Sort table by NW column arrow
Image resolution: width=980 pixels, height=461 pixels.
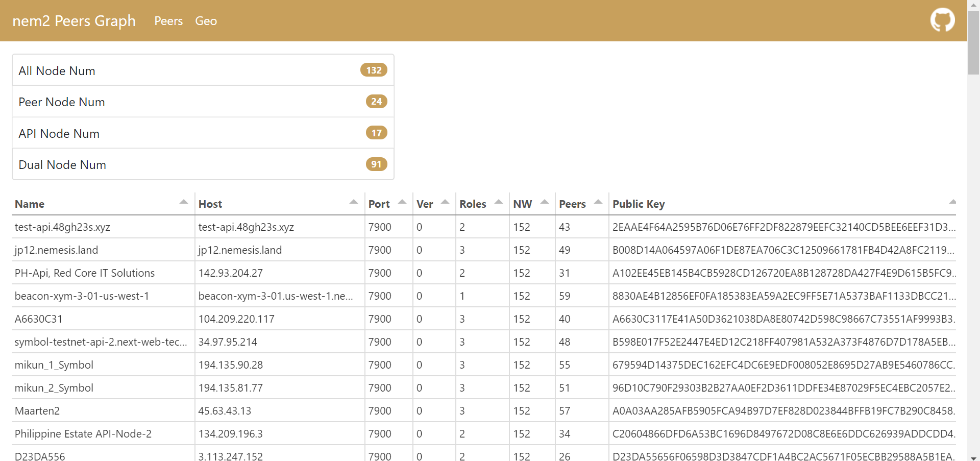coord(545,202)
